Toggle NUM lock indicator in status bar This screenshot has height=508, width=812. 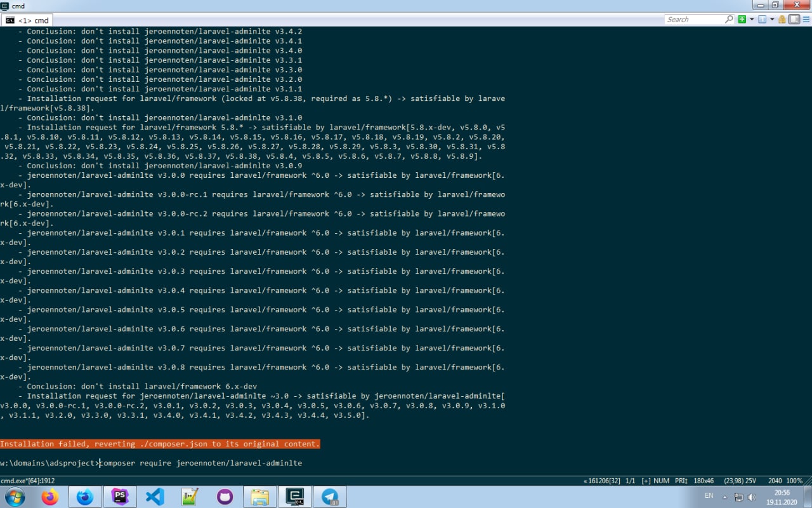661,481
